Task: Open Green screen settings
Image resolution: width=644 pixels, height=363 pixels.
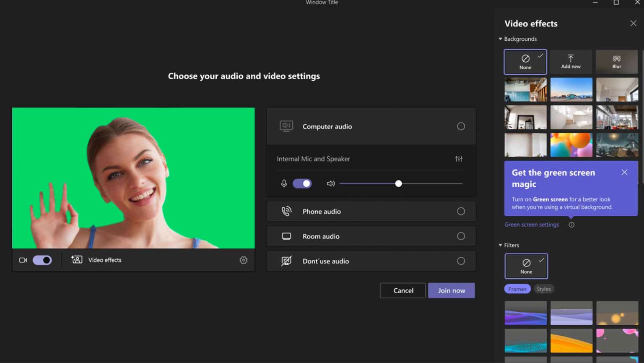Action: pos(532,225)
